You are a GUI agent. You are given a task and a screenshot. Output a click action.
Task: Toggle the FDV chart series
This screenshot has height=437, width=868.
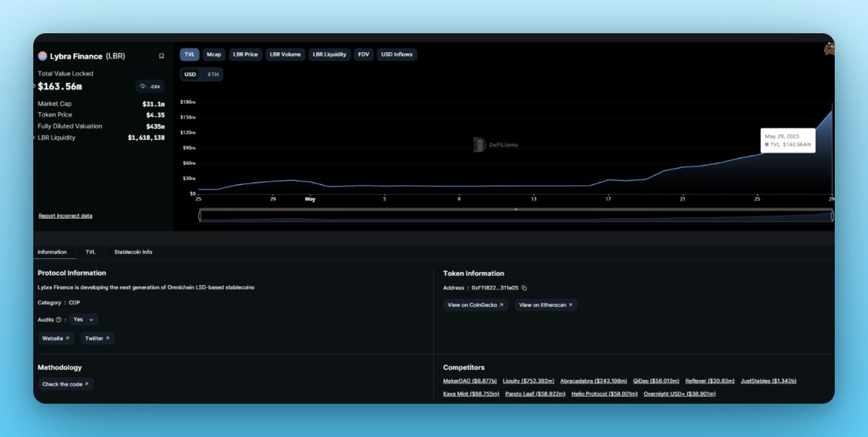point(364,54)
